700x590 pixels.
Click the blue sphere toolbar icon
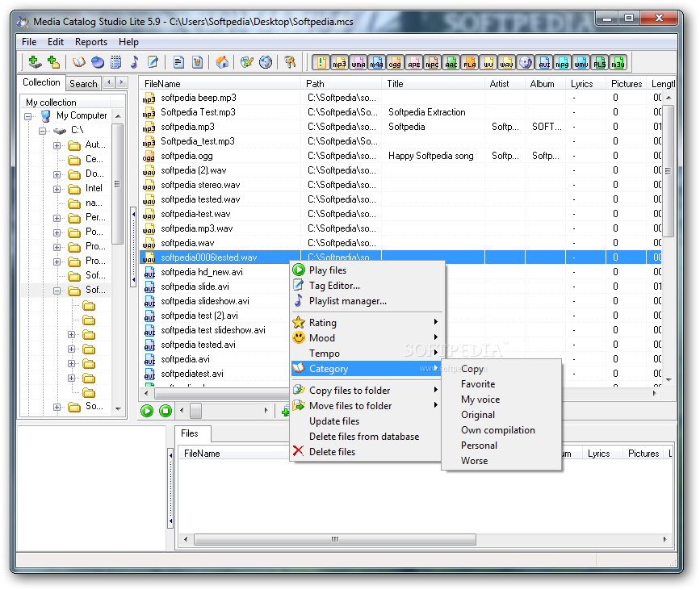pyautogui.click(x=98, y=62)
